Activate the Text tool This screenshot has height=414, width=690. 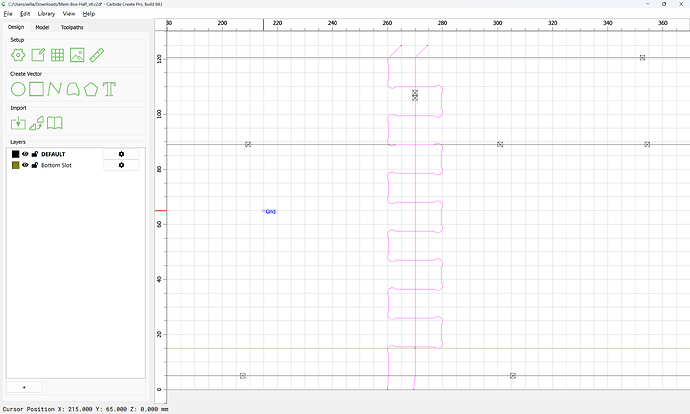click(x=109, y=89)
